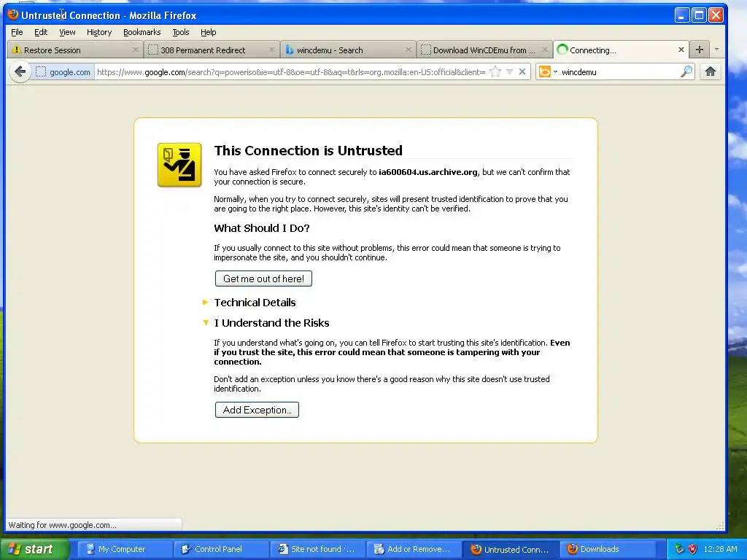This screenshot has width=747, height=560.
Task: Minimize the Firefox window
Action: pyautogui.click(x=682, y=15)
